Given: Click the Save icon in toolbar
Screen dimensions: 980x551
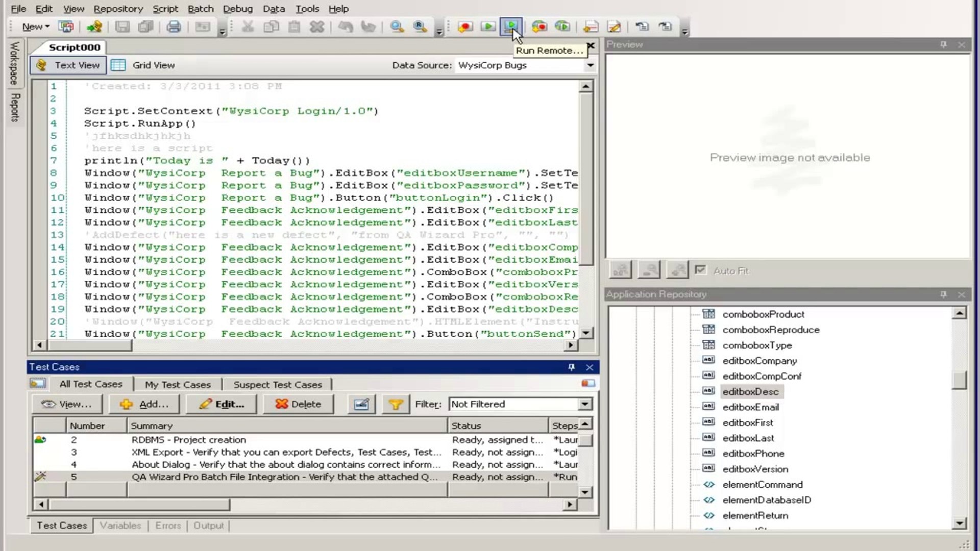Looking at the screenshot, I should pyautogui.click(x=122, y=27).
